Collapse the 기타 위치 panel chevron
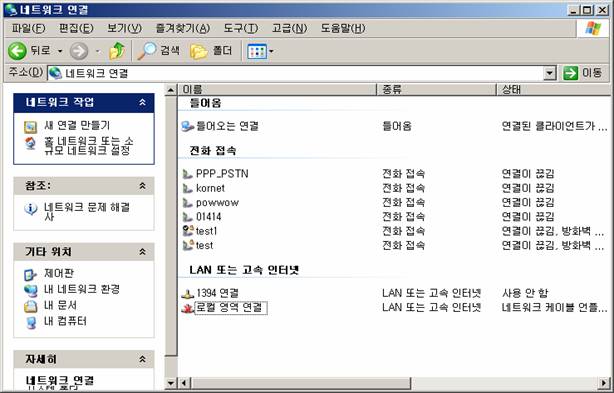The width and height of the screenshot is (614, 393). pyautogui.click(x=143, y=252)
